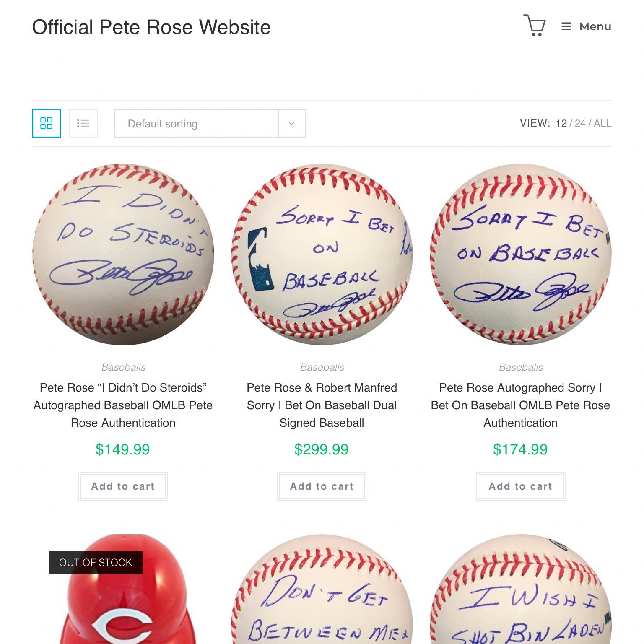Click the sorting dropdown chevron arrow

click(292, 123)
